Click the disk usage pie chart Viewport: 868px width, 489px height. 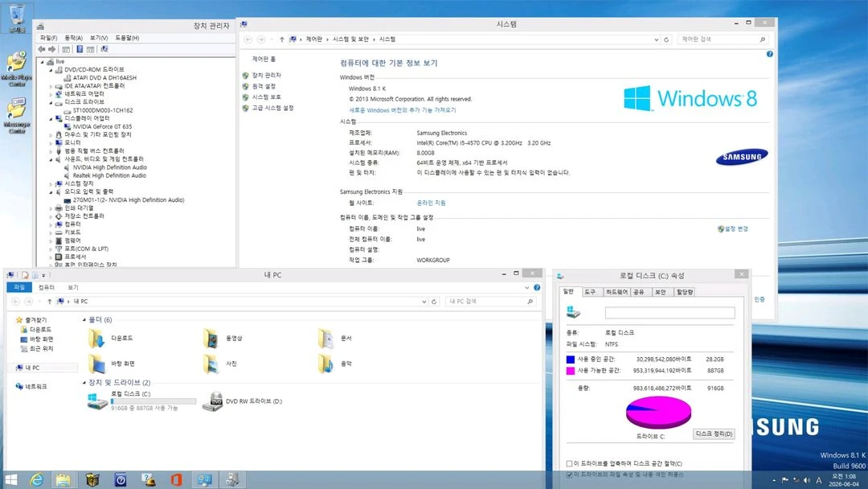coord(659,412)
